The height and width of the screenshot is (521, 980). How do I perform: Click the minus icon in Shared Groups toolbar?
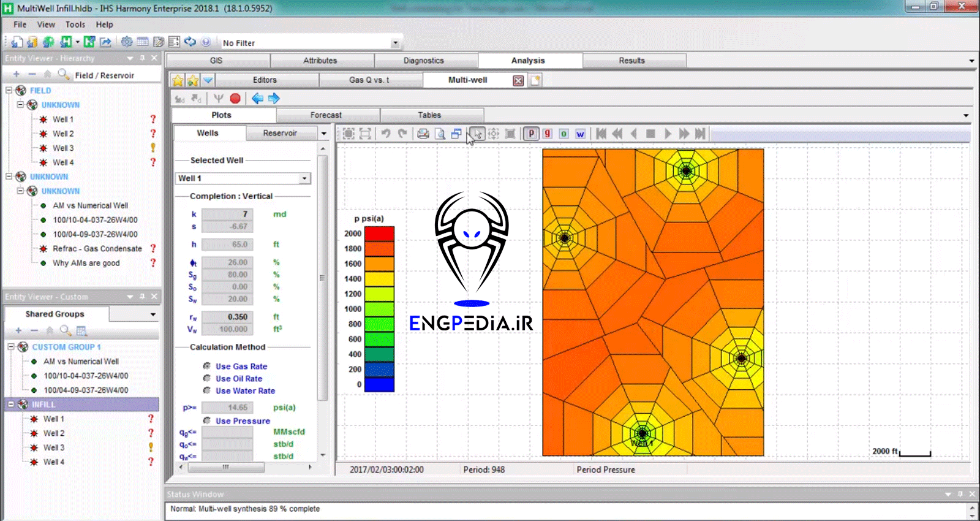pos(34,330)
